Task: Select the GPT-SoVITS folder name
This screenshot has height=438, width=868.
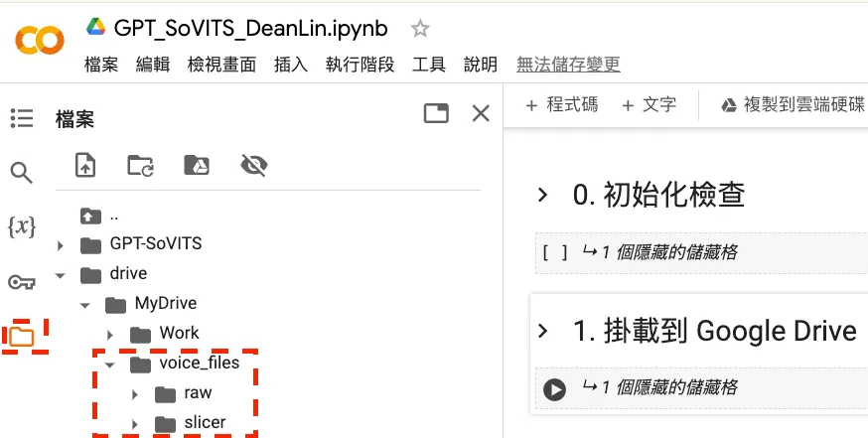Action: tap(156, 243)
